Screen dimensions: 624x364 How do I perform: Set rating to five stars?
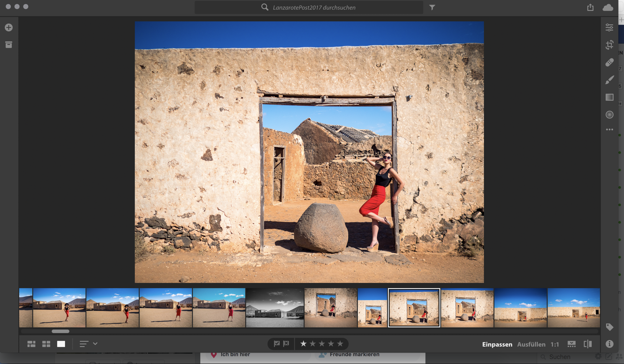pos(340,344)
